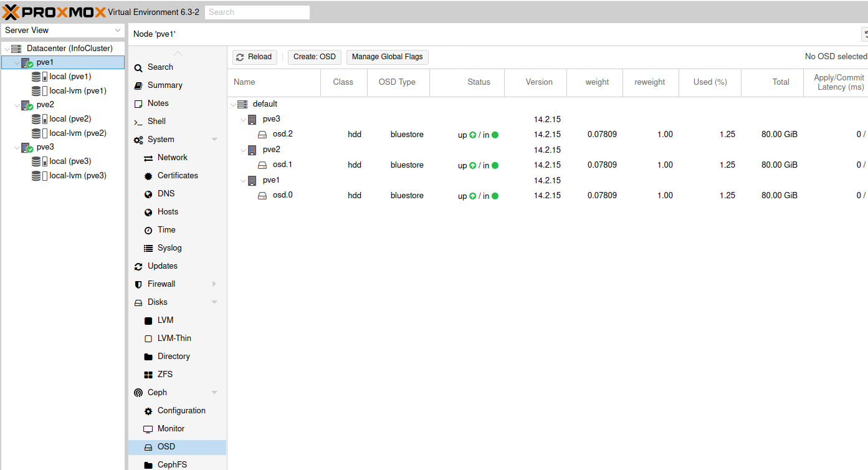Click the Network arrows icon
Viewport: 868px width, 470px height.
point(148,158)
